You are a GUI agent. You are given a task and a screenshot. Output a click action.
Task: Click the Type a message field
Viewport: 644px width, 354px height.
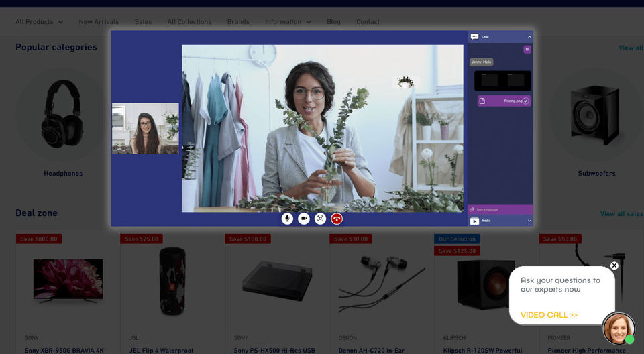[500, 209]
